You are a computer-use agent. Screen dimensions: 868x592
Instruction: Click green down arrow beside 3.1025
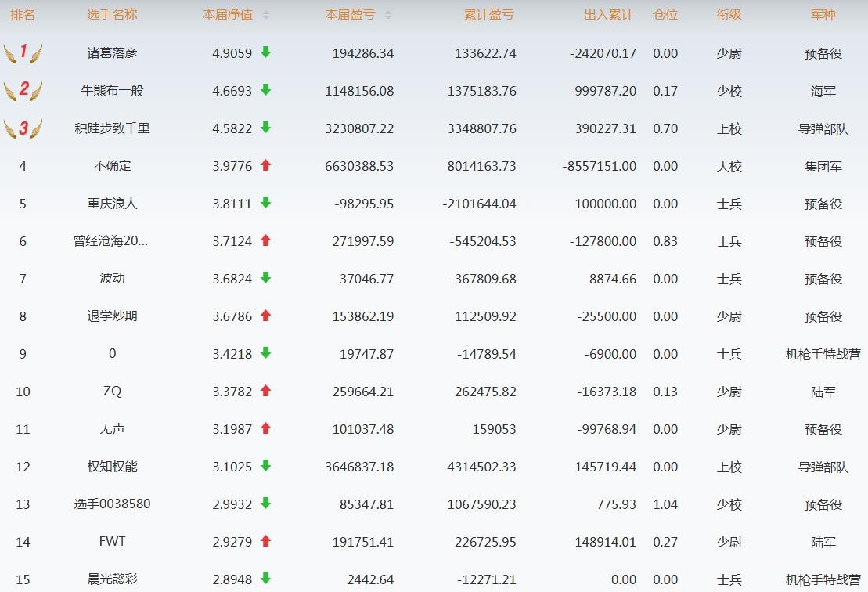click(265, 466)
